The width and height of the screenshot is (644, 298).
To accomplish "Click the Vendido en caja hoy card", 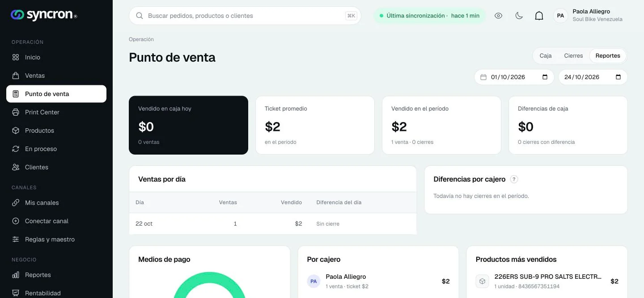I will click(x=188, y=125).
